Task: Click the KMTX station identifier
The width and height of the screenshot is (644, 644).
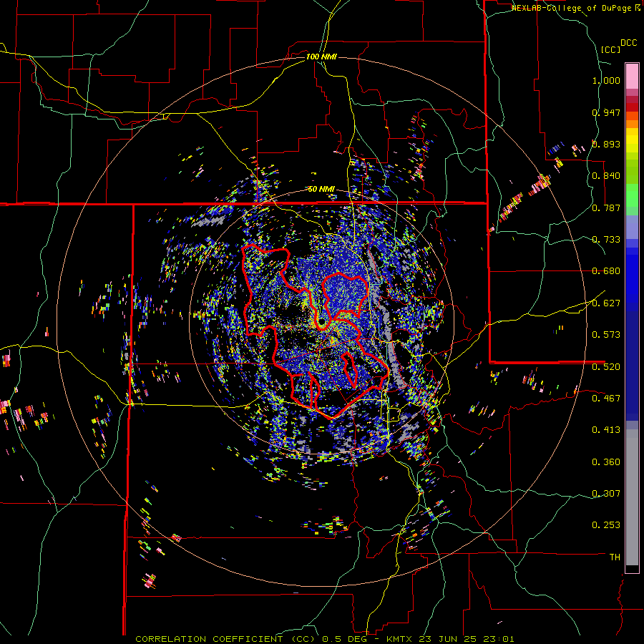Action: pos(401,639)
